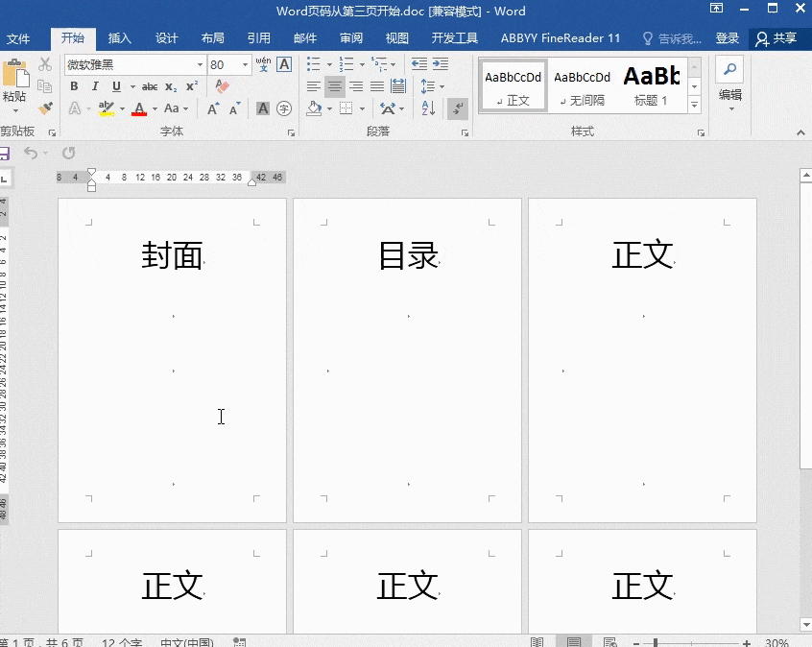The image size is (812, 647).
Task: Open the styles gallery expander
Action: 694,106
